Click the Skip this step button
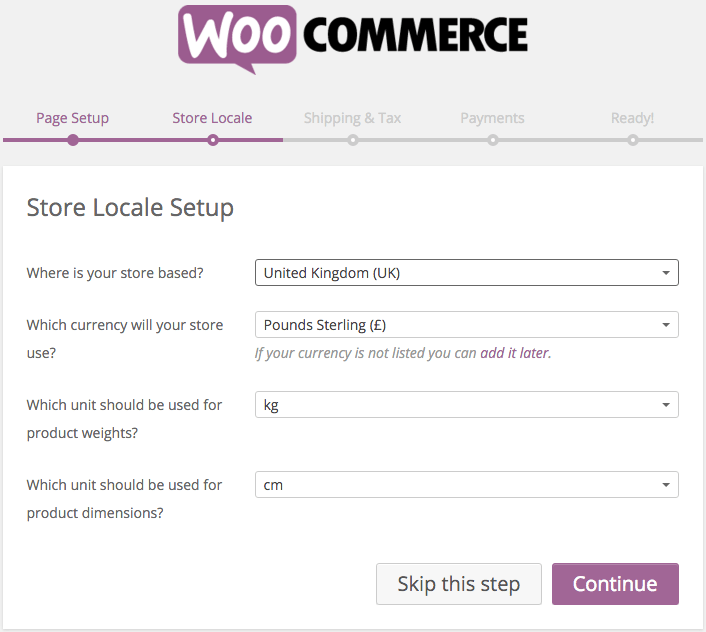 (459, 584)
